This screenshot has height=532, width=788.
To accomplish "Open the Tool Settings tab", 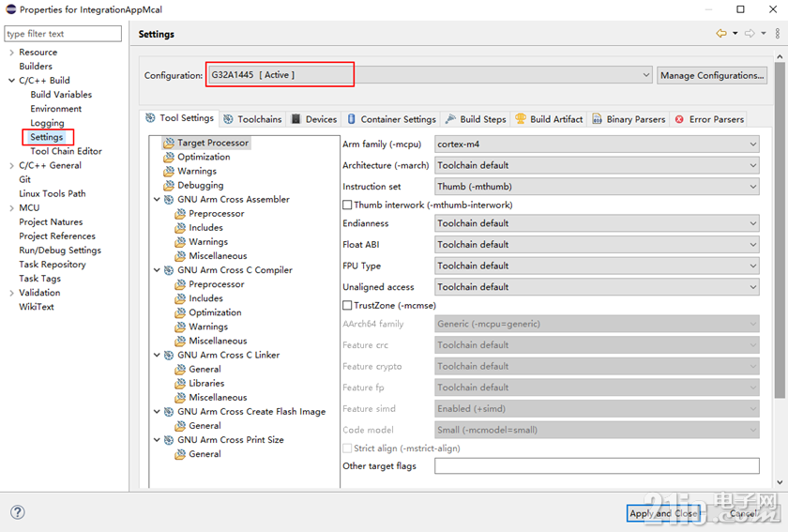I will (x=179, y=118).
